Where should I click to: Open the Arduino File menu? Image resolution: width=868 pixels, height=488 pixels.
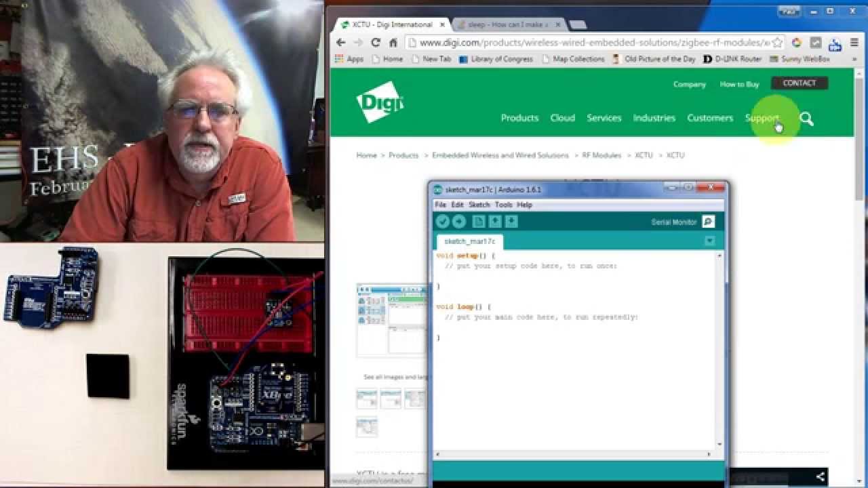pos(441,205)
